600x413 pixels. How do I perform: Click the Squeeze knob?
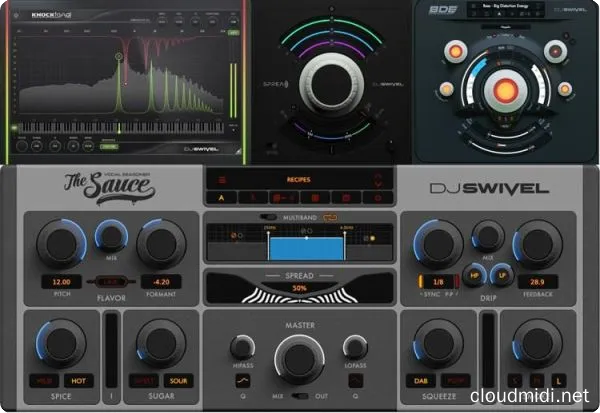coord(438,344)
